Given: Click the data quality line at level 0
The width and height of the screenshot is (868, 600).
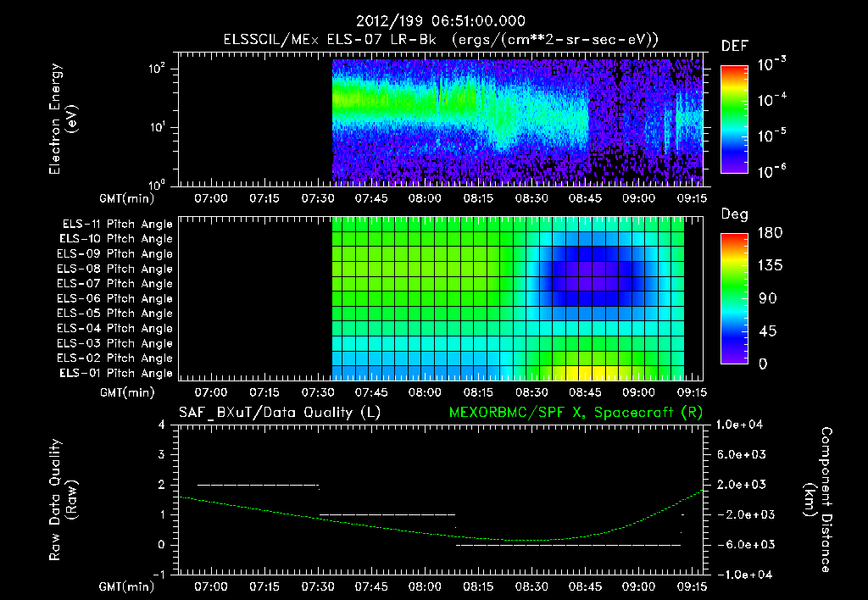Looking at the screenshot, I should coord(569,545).
